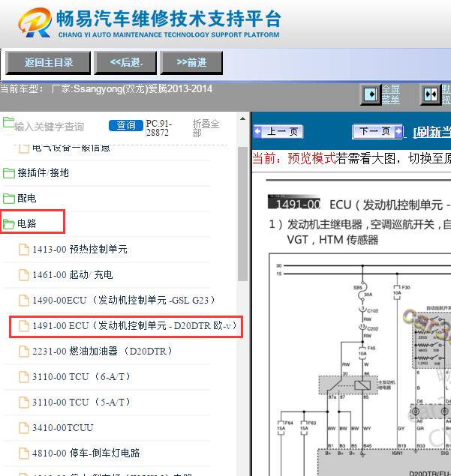Click the page icon beside 2231-00 燃油加油器
The height and width of the screenshot is (476, 451).
click(24, 352)
